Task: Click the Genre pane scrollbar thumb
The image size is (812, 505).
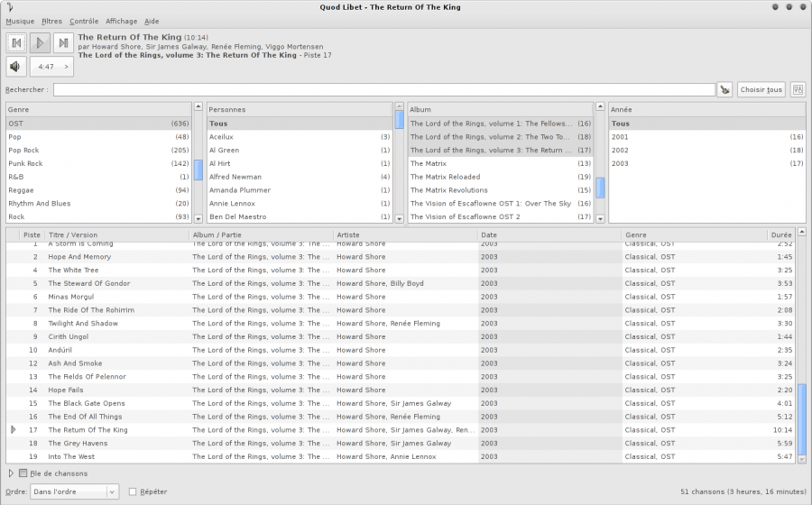Action: (198, 170)
